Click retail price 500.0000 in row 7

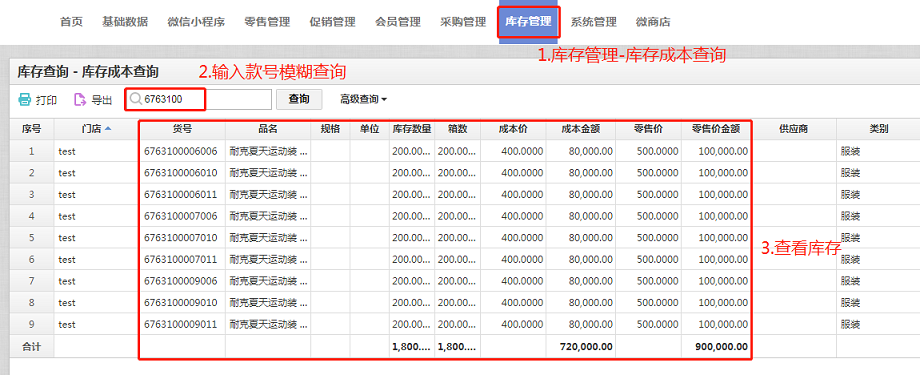(657, 281)
